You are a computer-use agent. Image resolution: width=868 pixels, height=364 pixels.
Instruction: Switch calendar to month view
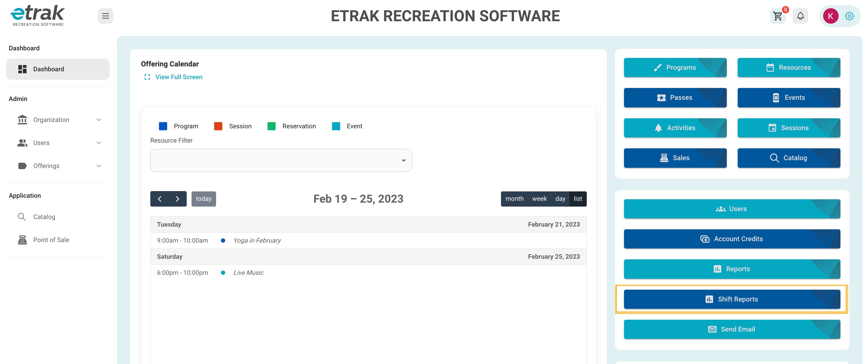click(x=514, y=199)
